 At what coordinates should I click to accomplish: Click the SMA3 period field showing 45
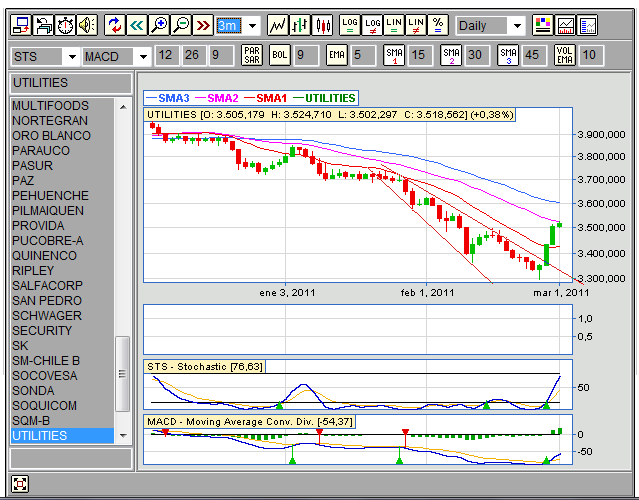533,56
